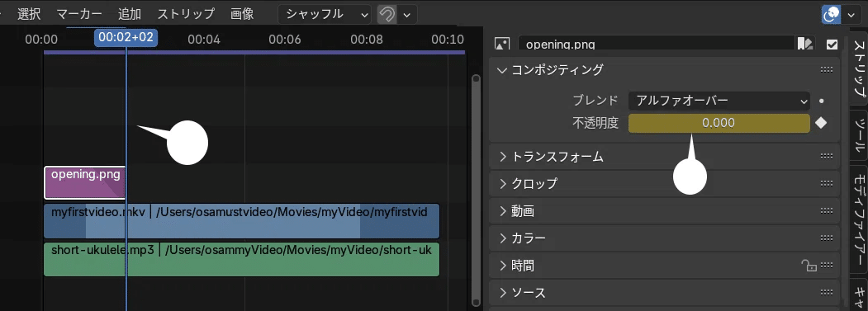Switch to the ツール sidebar tab
868x311 pixels.
pyautogui.click(x=860, y=134)
